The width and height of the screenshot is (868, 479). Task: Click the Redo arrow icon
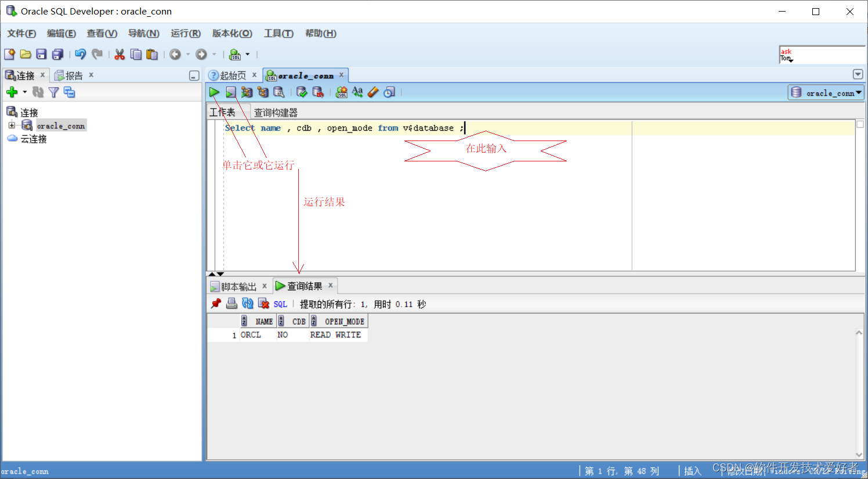click(97, 54)
